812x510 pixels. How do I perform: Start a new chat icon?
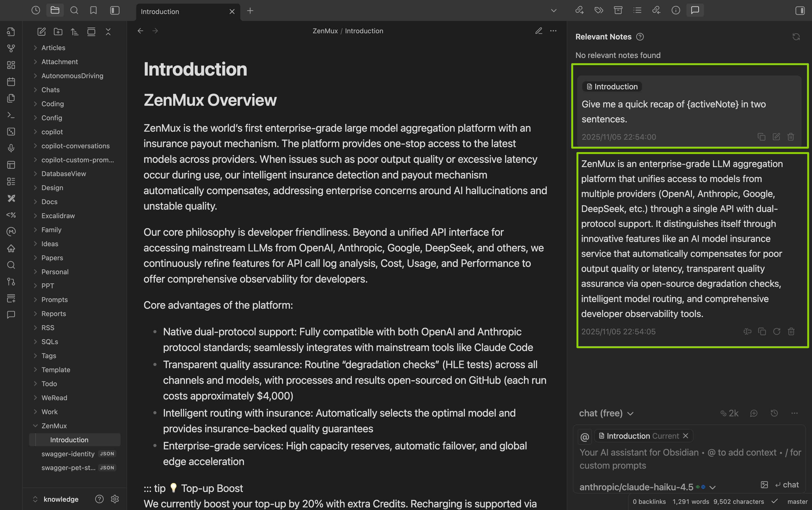(x=754, y=413)
